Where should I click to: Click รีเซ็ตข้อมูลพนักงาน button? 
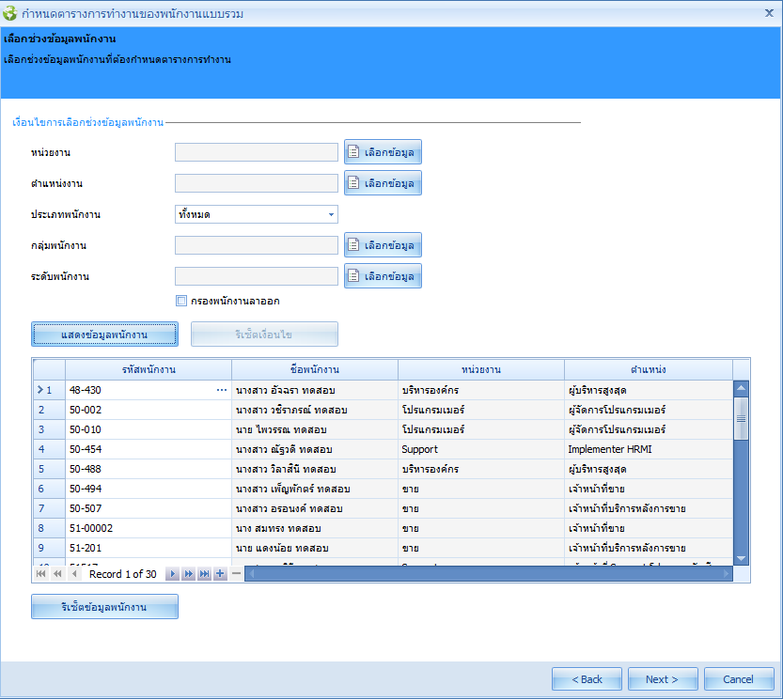tap(104, 607)
